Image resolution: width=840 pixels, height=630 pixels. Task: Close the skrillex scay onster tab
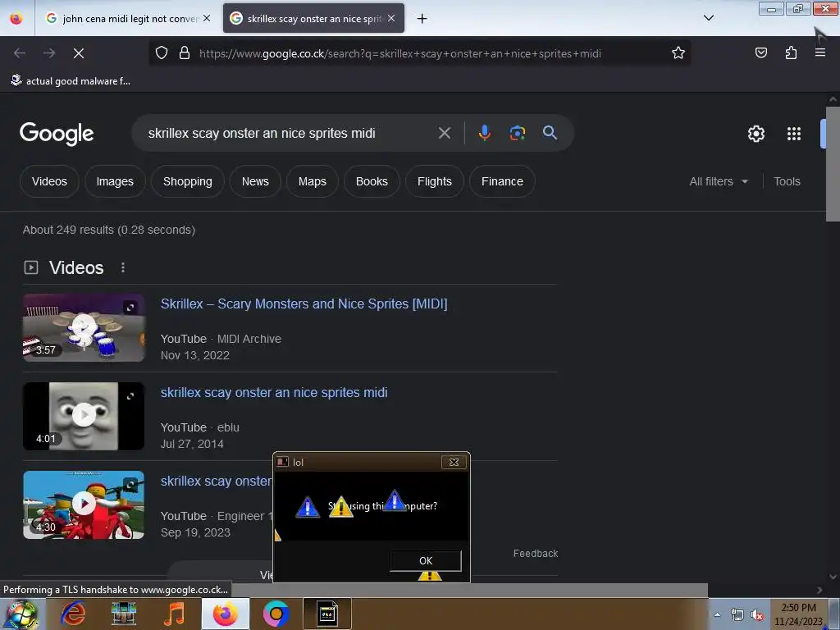pyautogui.click(x=391, y=18)
